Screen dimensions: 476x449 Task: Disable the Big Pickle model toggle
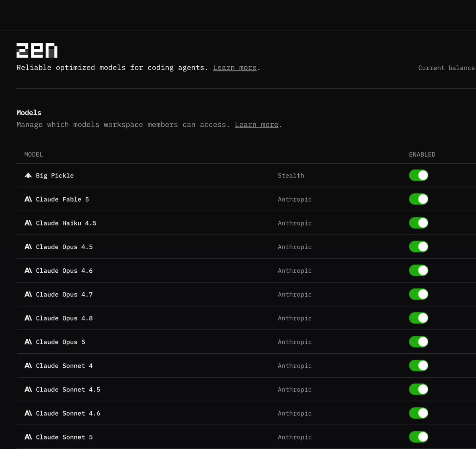[418, 175]
